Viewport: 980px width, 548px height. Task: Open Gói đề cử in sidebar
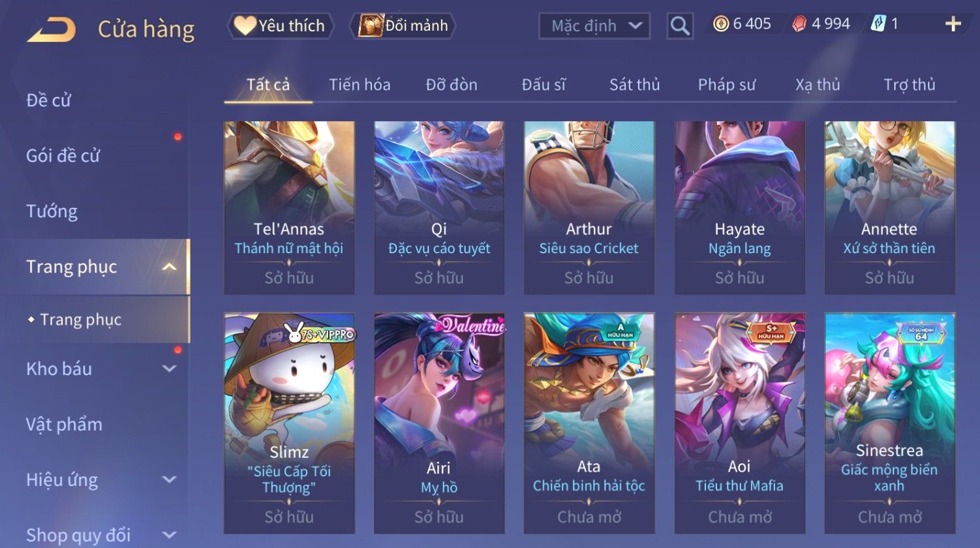(63, 156)
